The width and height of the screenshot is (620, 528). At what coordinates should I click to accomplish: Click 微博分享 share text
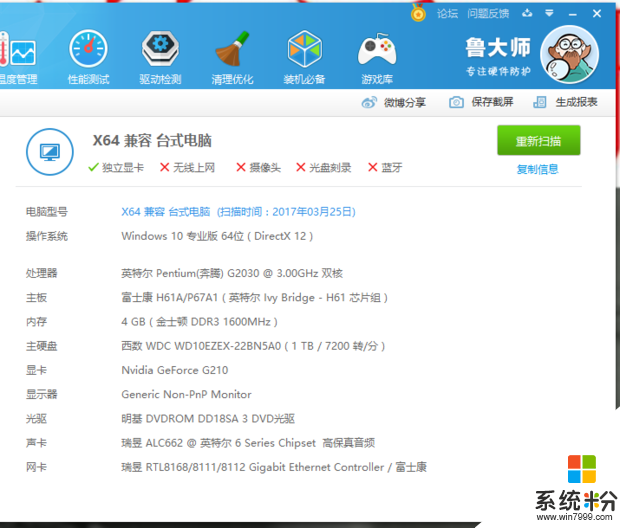[x=405, y=102]
